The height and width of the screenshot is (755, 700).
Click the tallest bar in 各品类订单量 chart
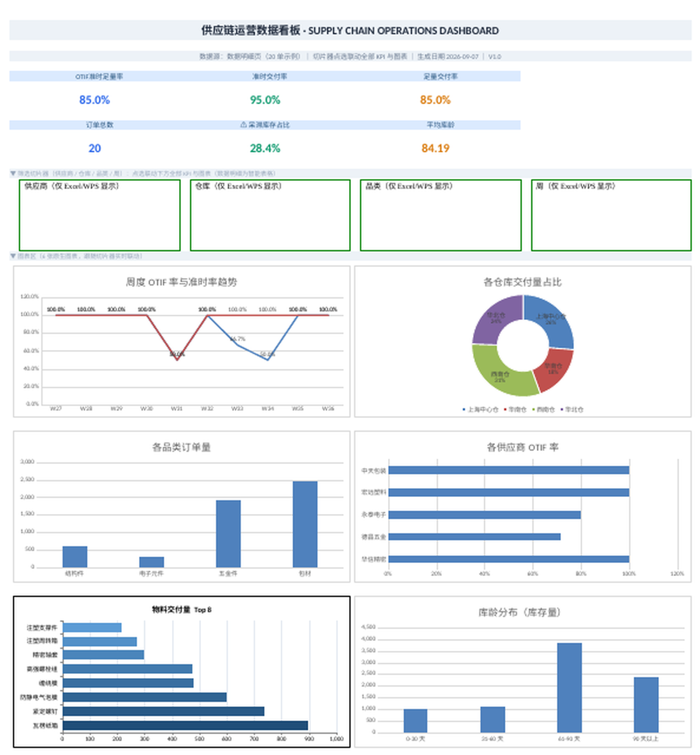click(305, 524)
